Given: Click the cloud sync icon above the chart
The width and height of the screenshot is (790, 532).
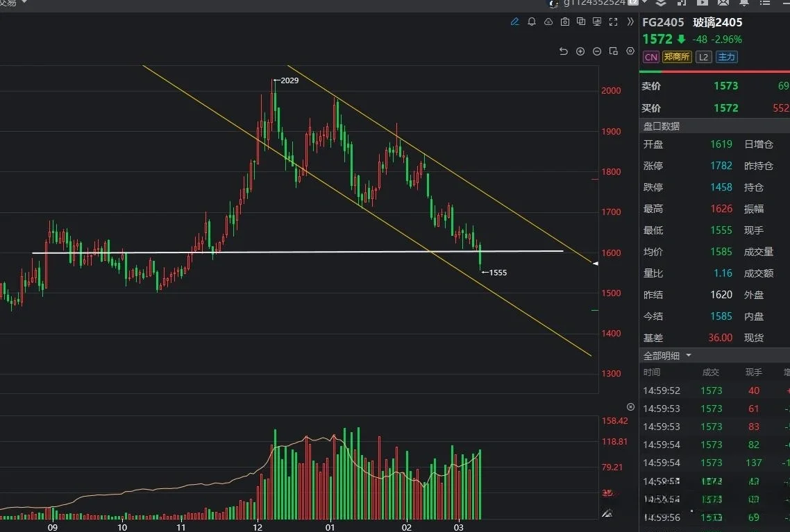Looking at the screenshot, I should 548,22.
